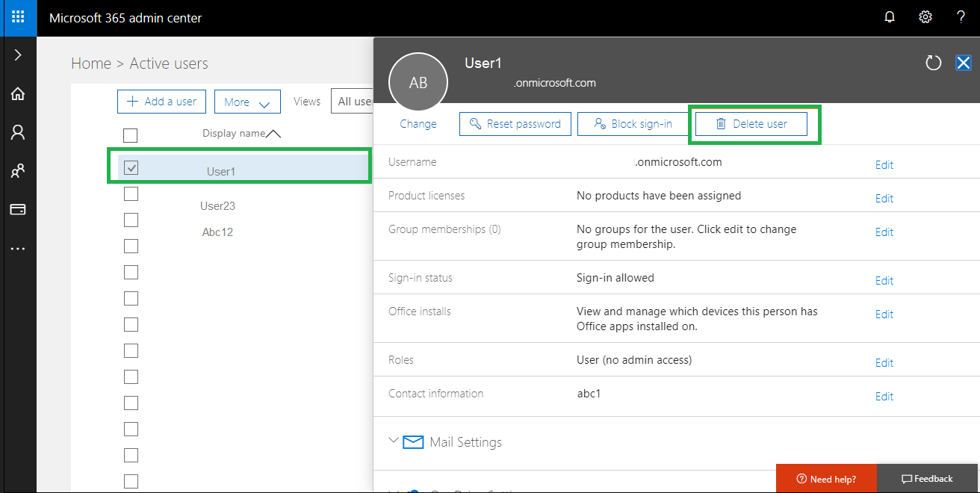
Task: Click Change photo link
Action: (x=418, y=124)
